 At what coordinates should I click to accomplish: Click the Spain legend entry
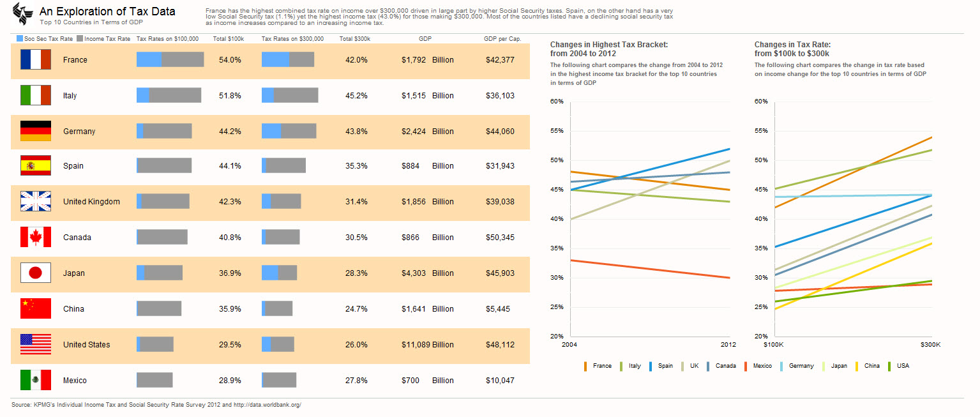pyautogui.click(x=661, y=366)
